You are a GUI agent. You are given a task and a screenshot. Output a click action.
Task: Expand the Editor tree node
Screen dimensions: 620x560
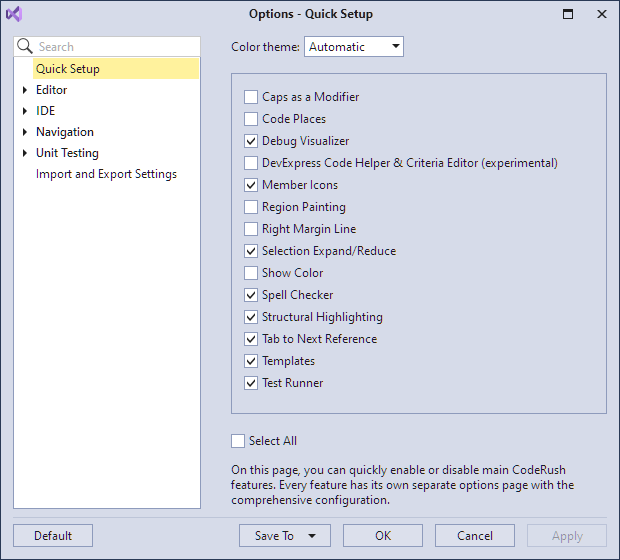[25, 90]
